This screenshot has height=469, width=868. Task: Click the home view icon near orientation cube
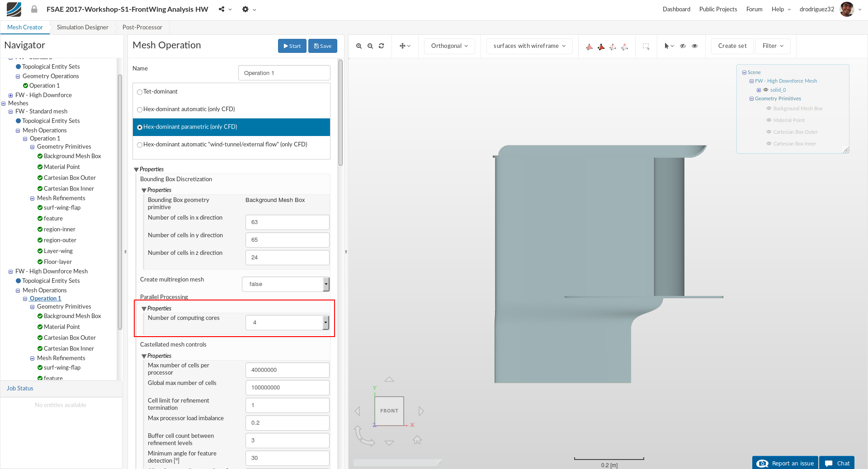click(x=417, y=440)
